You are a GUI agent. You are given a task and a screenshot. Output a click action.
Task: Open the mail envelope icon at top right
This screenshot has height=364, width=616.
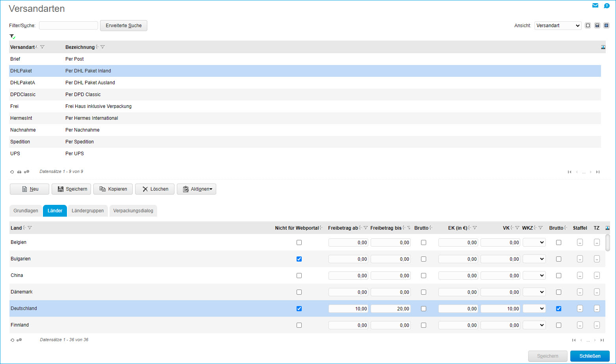coord(595,6)
